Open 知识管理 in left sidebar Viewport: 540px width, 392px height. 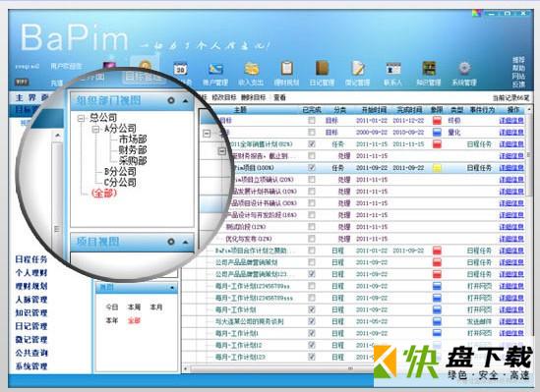point(31,312)
